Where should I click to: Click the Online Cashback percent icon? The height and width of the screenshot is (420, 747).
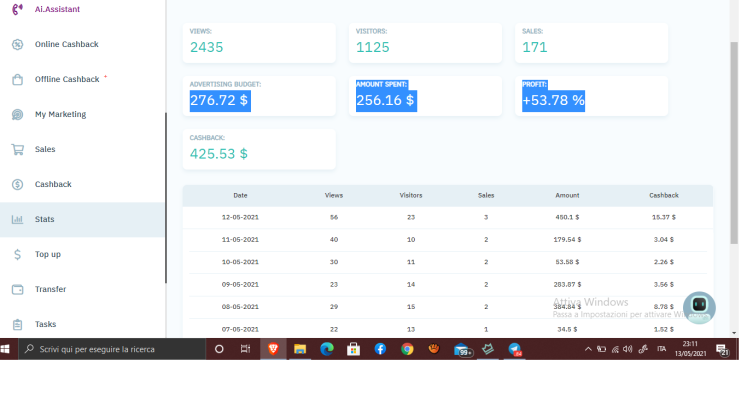18,44
